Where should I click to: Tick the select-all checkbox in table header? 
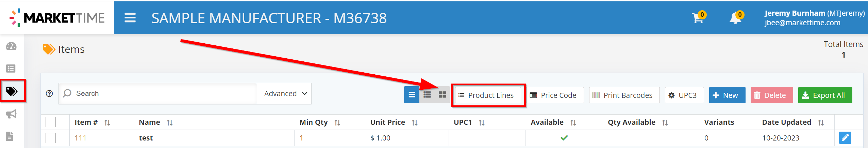51,122
